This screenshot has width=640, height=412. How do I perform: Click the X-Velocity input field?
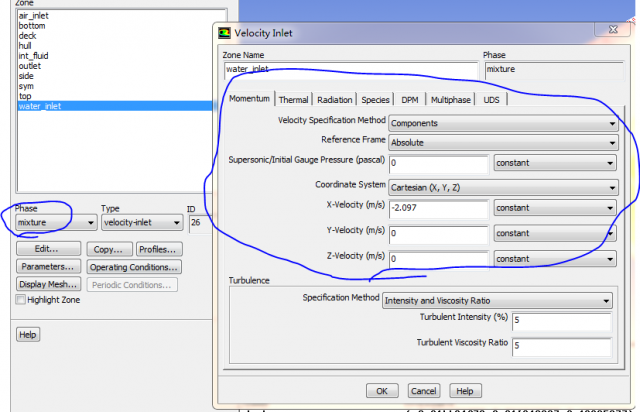point(437,209)
